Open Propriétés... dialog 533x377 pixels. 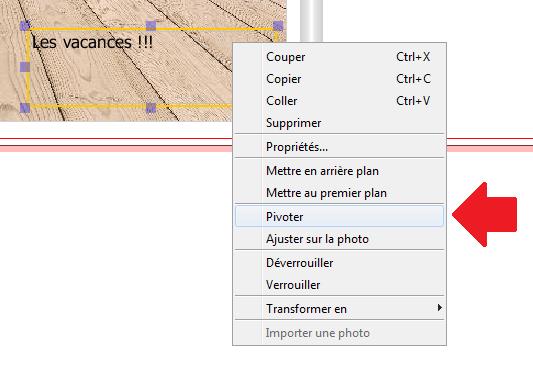click(339, 147)
